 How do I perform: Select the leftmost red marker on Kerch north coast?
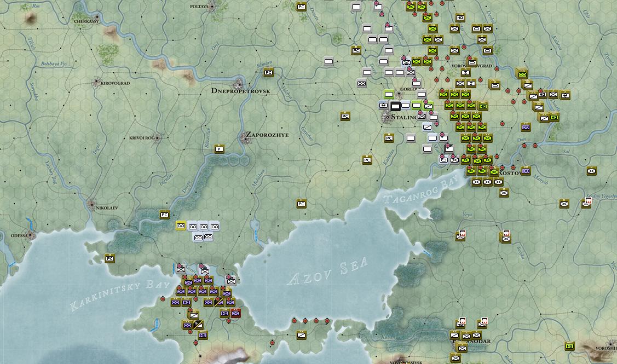[x=294, y=321]
